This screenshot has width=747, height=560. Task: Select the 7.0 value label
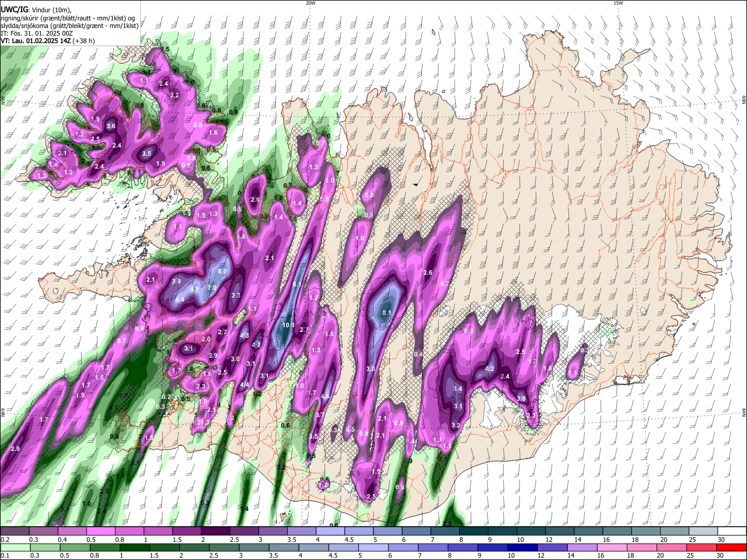[212, 288]
